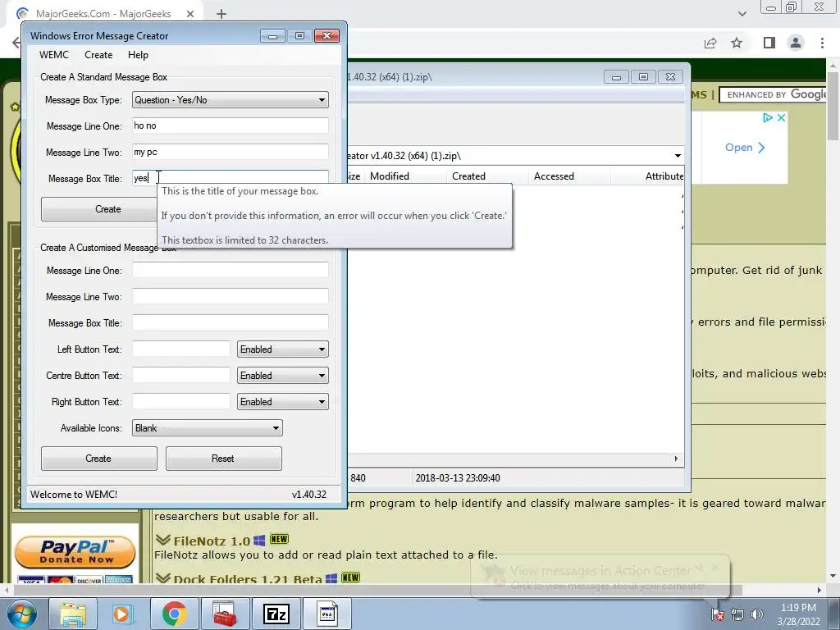Open 7-Zip address path dropdown arrow
The width and height of the screenshot is (840, 630).
click(678, 156)
